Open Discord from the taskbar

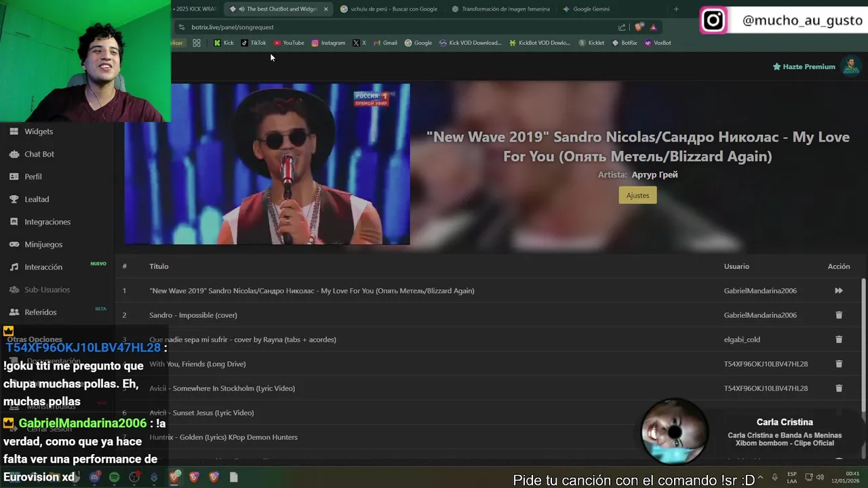(x=94, y=477)
